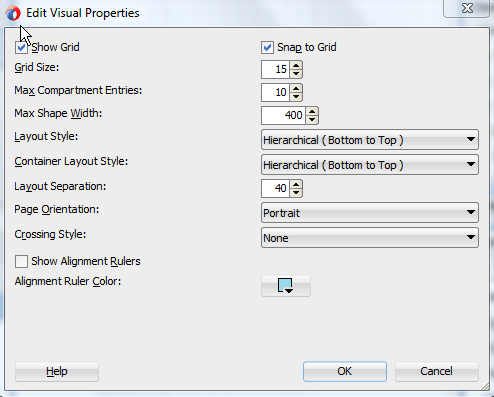Click the Alignment Ruler Color label
This screenshot has width=494, height=397.
[68, 281]
